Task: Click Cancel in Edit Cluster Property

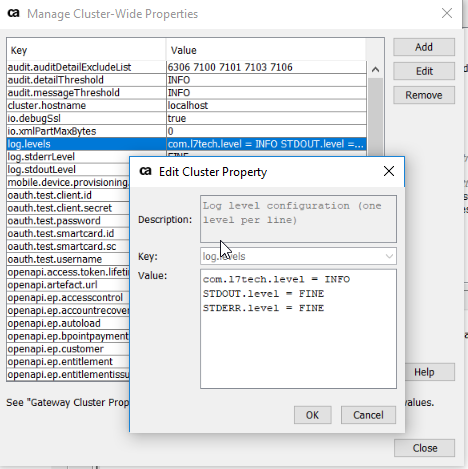Action: point(368,415)
